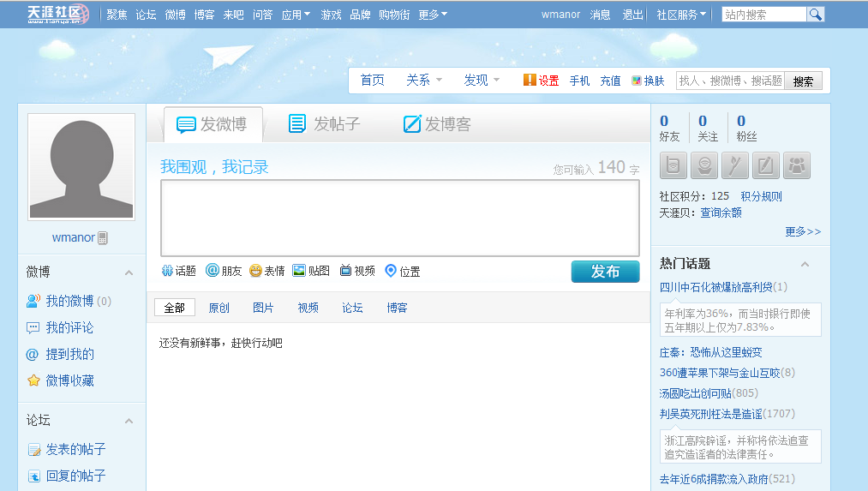Select the 论坛 feed filter tab
This screenshot has height=491, width=868.
pyautogui.click(x=352, y=308)
